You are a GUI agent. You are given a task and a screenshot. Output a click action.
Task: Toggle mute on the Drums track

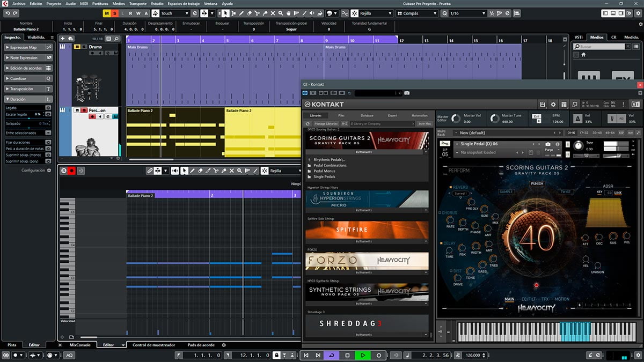coord(77,47)
